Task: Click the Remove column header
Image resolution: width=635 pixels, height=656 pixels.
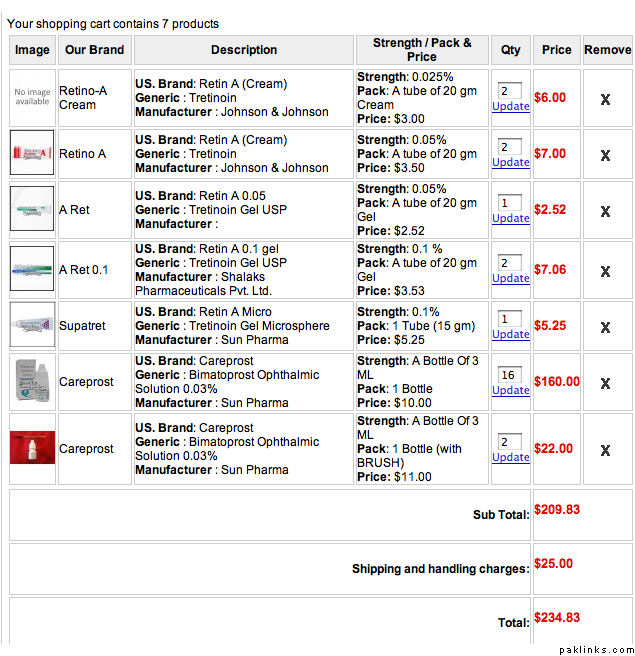Action: pos(607,50)
